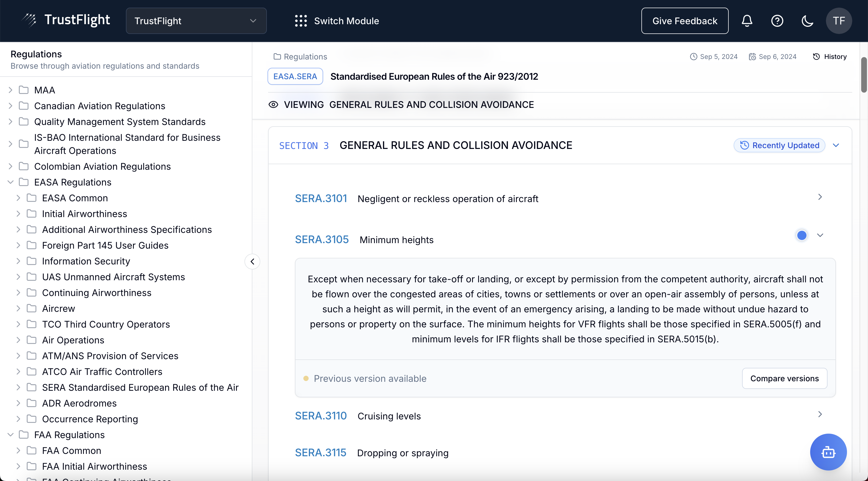Screen dimensions: 868x481
Task: Click the Occurrence Reporting folder icon
Action: pos(32,419)
